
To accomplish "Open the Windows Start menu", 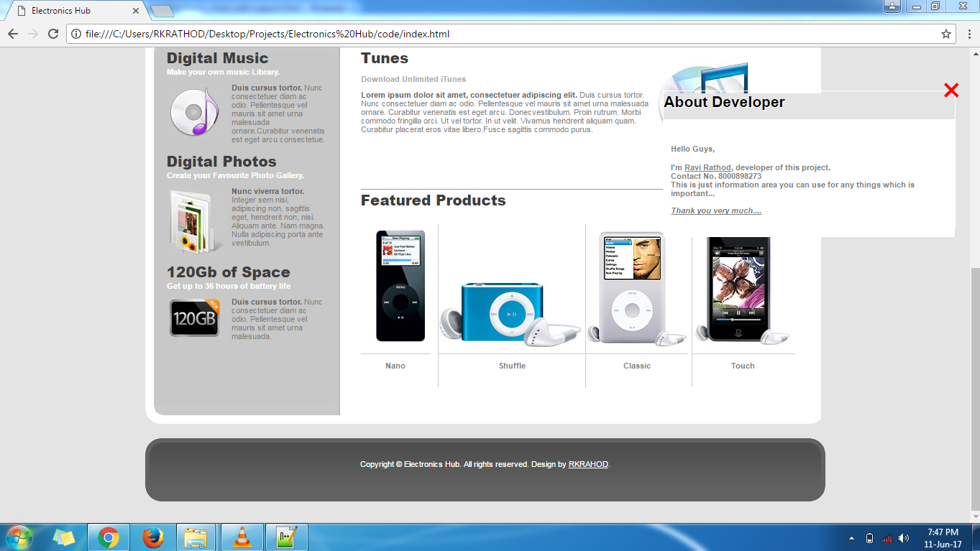I will [x=19, y=537].
